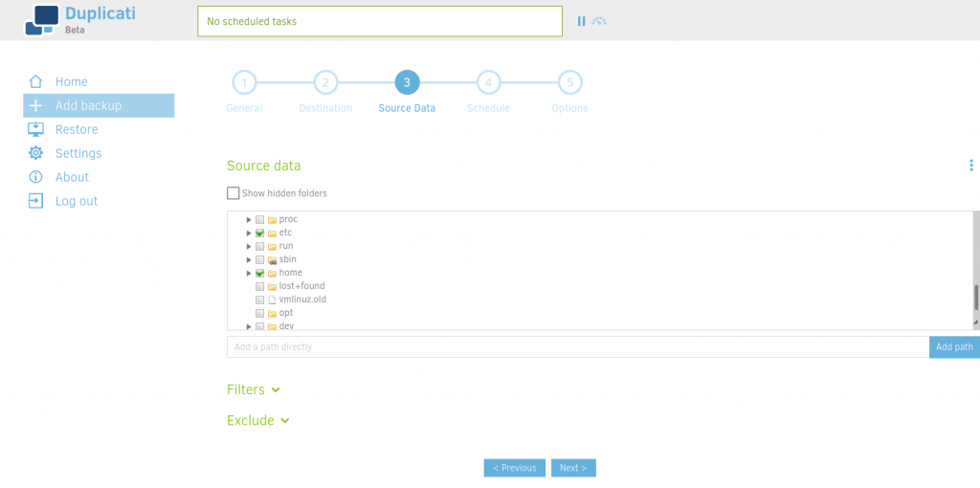Click the folder tree scrollbar thumb
This screenshot has width=980, height=488.
click(976, 297)
